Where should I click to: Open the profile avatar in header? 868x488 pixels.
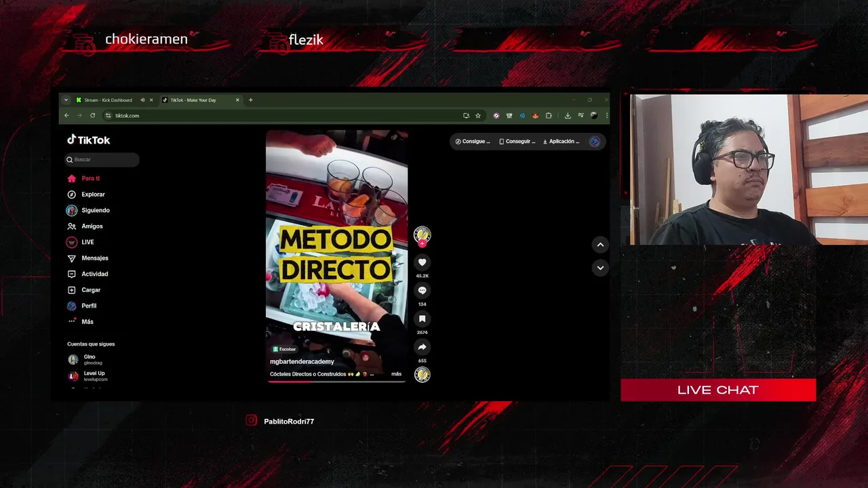[x=595, y=142]
